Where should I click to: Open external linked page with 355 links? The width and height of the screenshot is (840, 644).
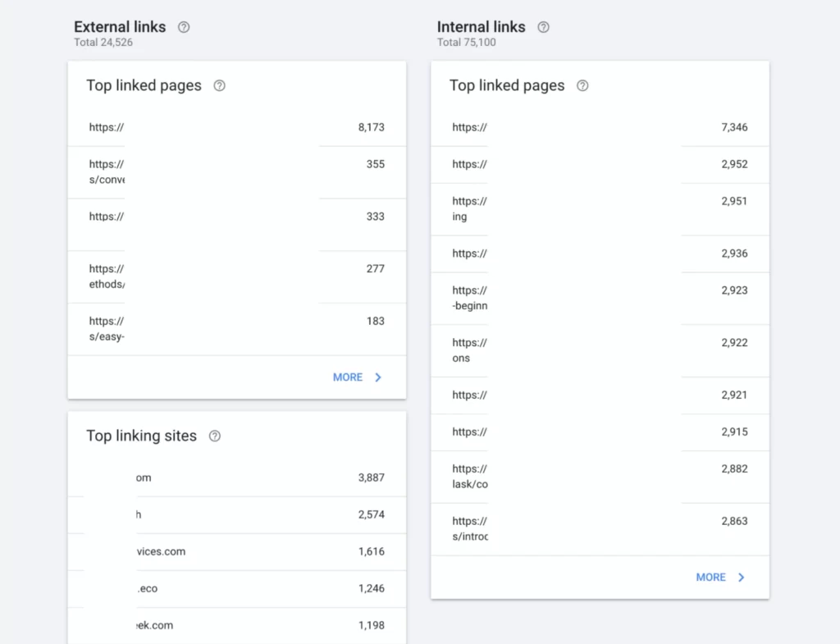pyautogui.click(x=236, y=172)
